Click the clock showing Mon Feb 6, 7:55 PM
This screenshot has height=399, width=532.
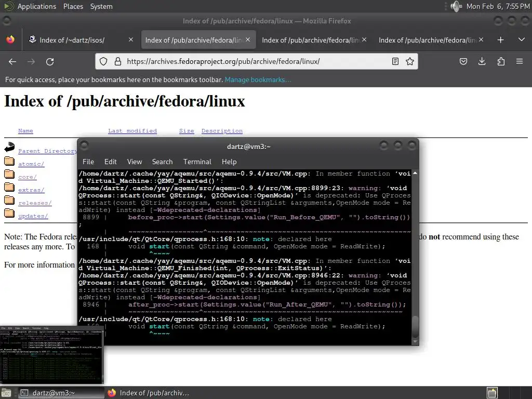pyautogui.click(x=498, y=6)
